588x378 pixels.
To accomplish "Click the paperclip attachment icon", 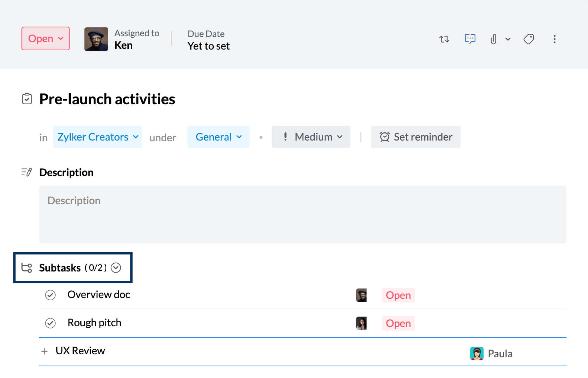I will click(x=493, y=39).
